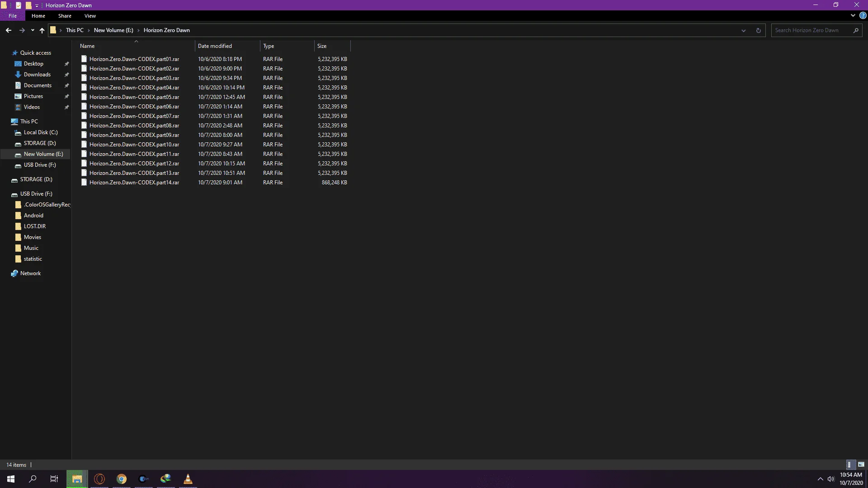Viewport: 868px width, 488px height.
Task: Open the Android folder on USB drive
Action: tap(33, 216)
